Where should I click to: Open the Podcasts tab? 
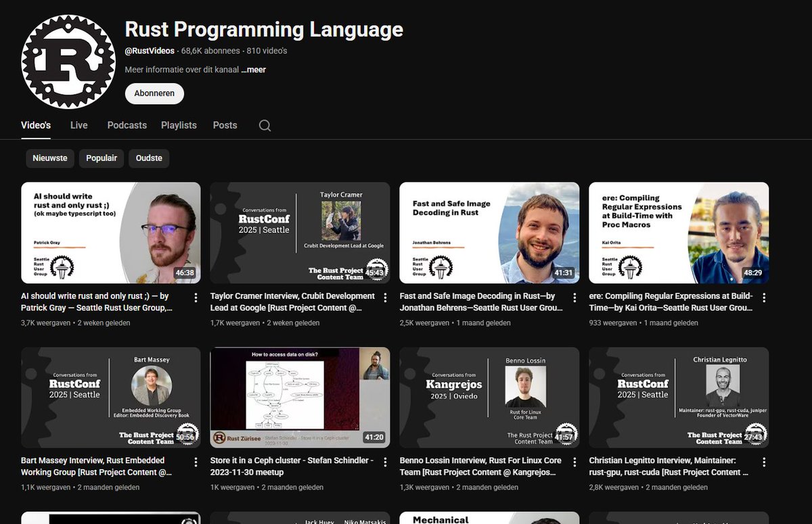pos(127,125)
